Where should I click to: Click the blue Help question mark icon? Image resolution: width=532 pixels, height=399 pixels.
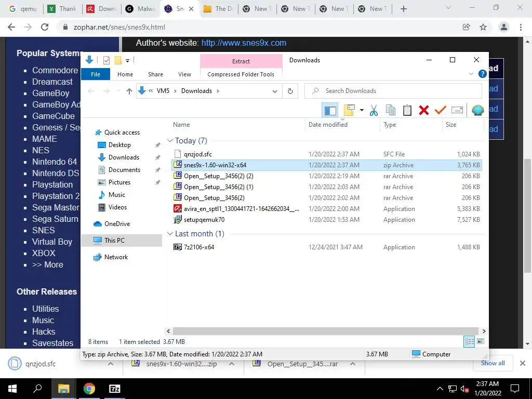482,74
